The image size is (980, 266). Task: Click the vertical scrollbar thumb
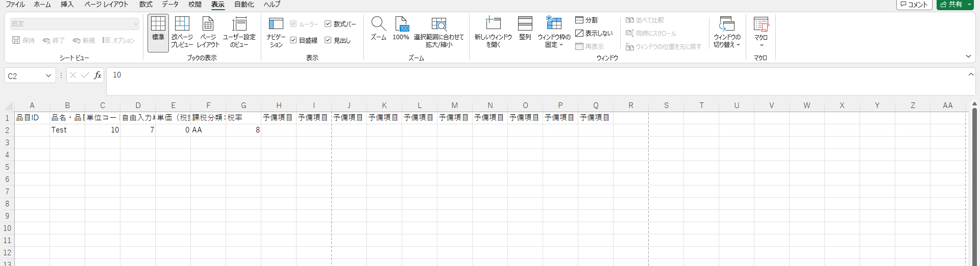coord(974,186)
